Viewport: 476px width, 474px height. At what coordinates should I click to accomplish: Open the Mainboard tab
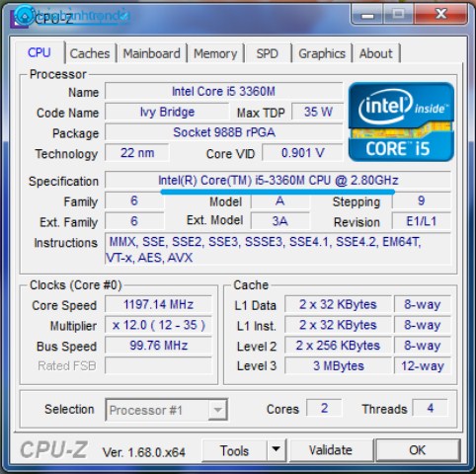(x=152, y=53)
